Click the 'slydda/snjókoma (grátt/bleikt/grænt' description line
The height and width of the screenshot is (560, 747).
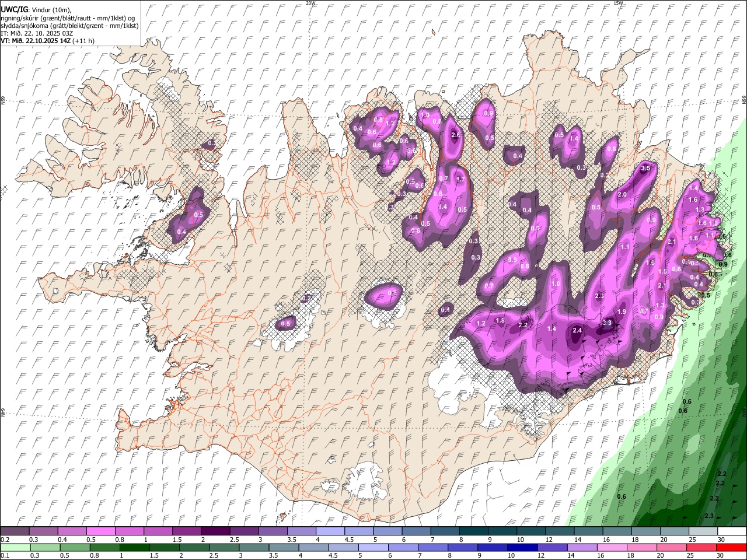tap(69, 26)
